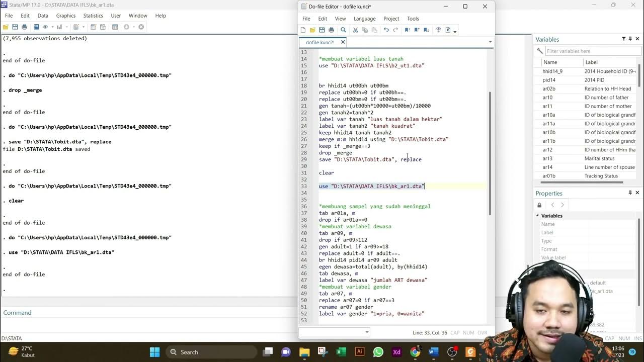
Task: Open the Execute button dropdown arrow
Action: pos(455,32)
